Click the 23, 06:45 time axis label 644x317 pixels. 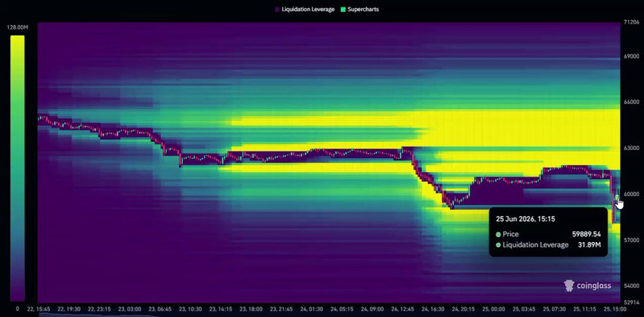(x=160, y=309)
